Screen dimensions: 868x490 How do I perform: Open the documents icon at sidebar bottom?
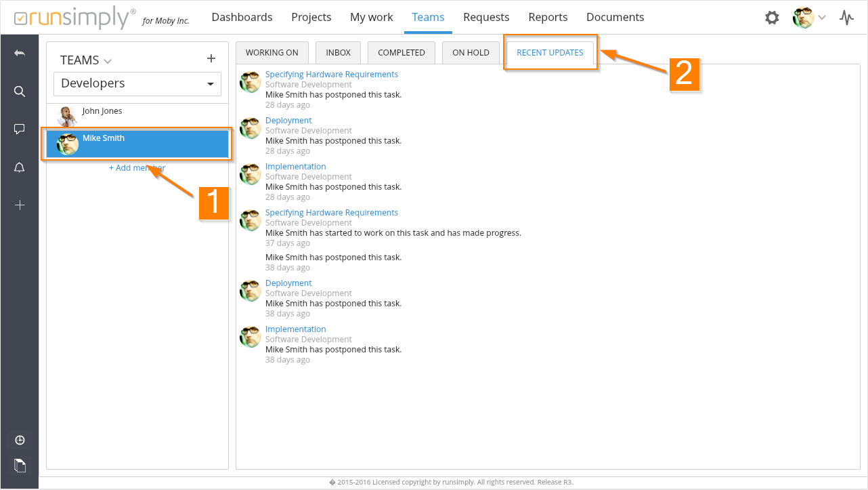click(x=20, y=465)
